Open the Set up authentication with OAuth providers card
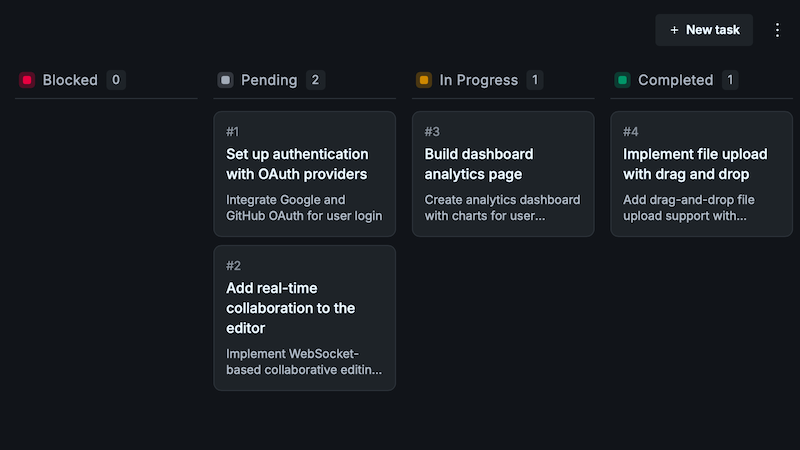Screen dimensions: 800x450 coord(304,174)
